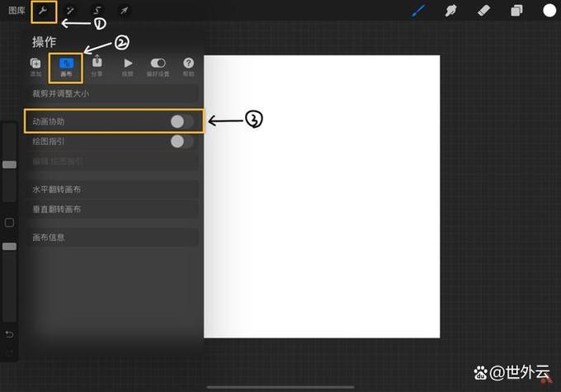The height and width of the screenshot is (392, 561).
Task: Click the white drawing canvas
Action: click(322, 196)
